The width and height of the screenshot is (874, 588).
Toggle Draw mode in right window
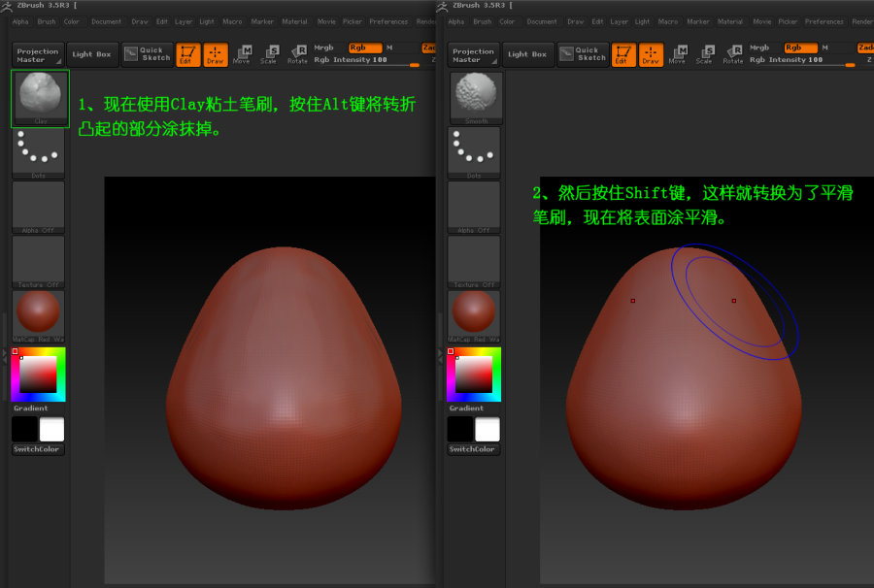tap(651, 54)
